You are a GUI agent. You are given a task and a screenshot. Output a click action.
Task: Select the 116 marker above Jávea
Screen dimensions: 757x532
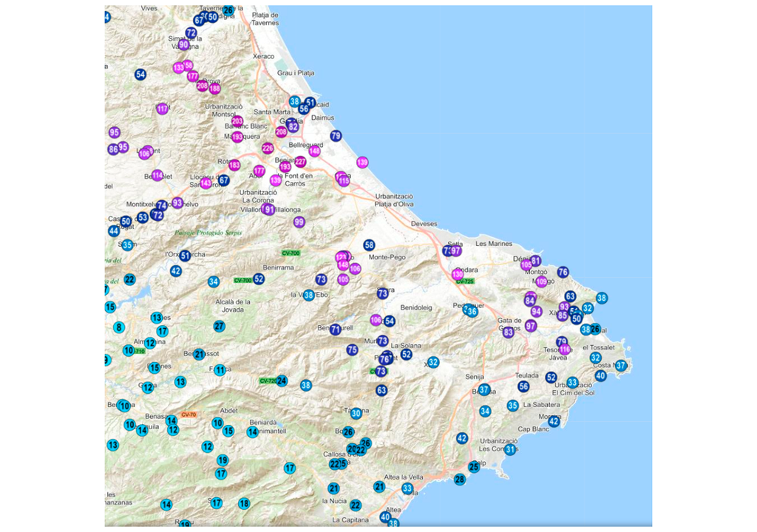point(565,349)
